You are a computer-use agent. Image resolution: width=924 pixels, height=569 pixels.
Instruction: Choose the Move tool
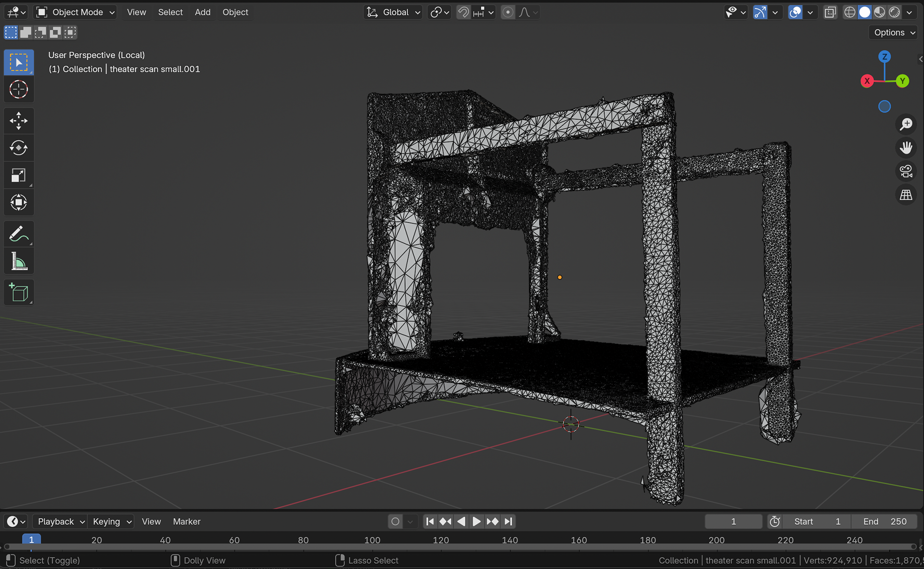19,121
